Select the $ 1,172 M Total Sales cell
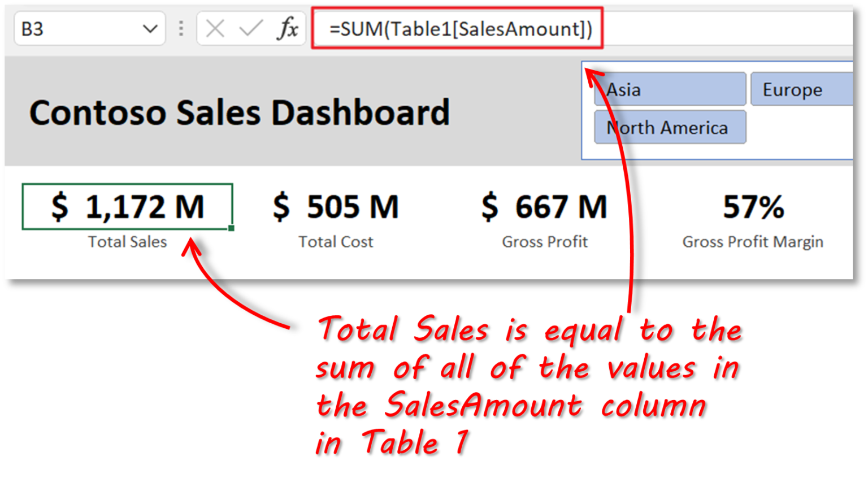This screenshot has height=491, width=868. (x=128, y=206)
